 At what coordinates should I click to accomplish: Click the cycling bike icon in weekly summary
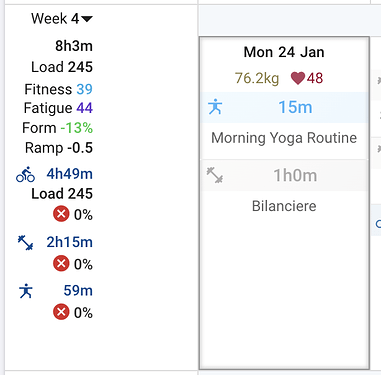(25, 174)
